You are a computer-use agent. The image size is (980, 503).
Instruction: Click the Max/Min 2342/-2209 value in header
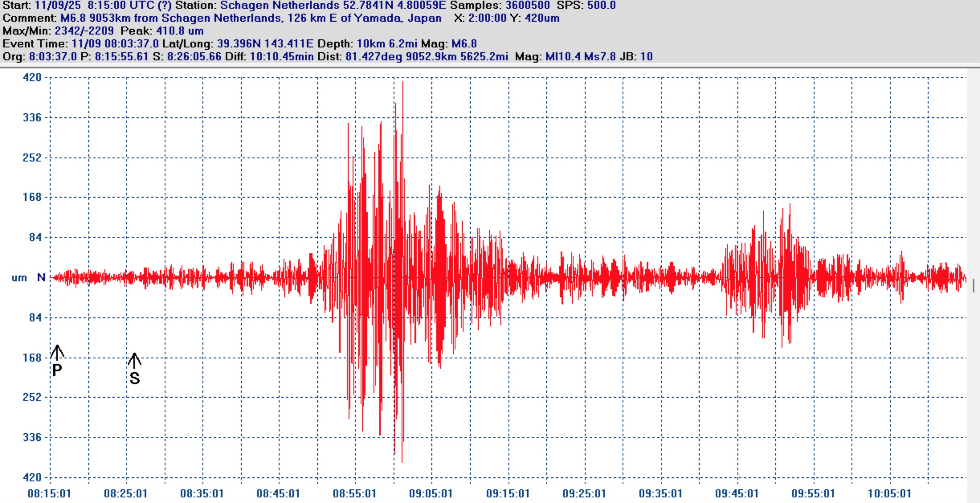[84, 31]
